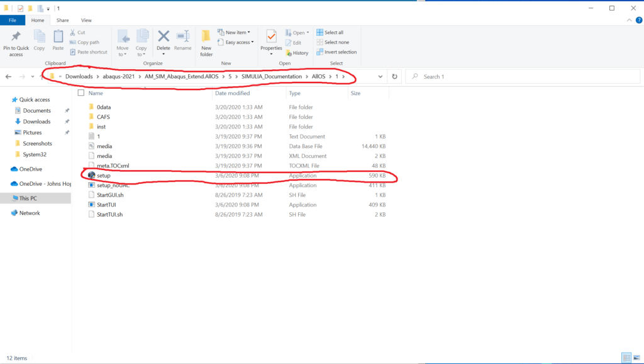
Task: Select the Screenshots folder in Quick access
Action: pos(37,144)
